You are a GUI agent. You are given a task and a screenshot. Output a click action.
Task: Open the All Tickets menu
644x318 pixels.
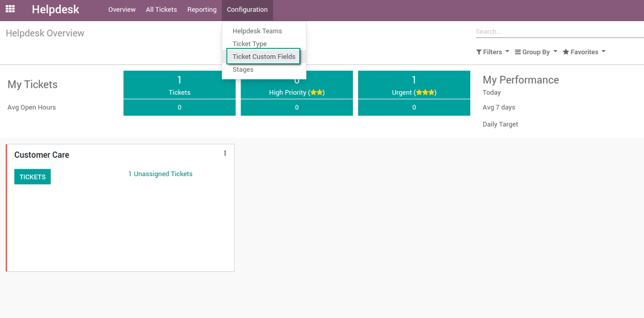[161, 10]
